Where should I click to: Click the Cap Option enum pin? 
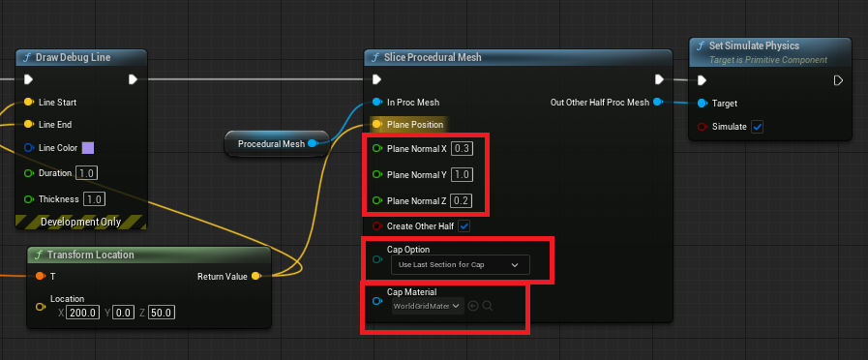pyautogui.click(x=377, y=259)
